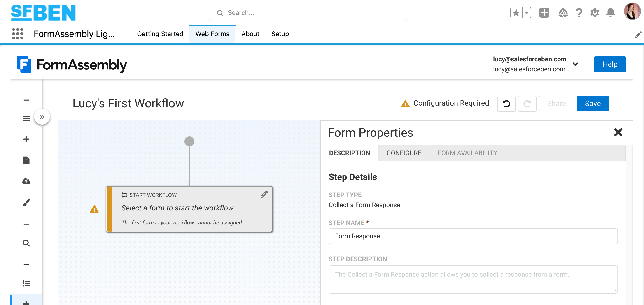Click the Collect a Form Response text

364,205
